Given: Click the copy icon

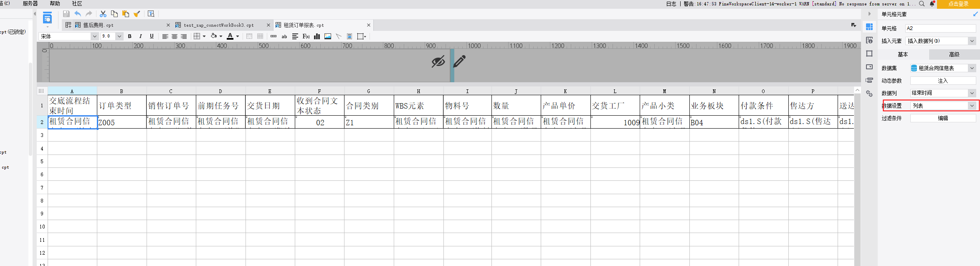Looking at the screenshot, I should 114,14.
